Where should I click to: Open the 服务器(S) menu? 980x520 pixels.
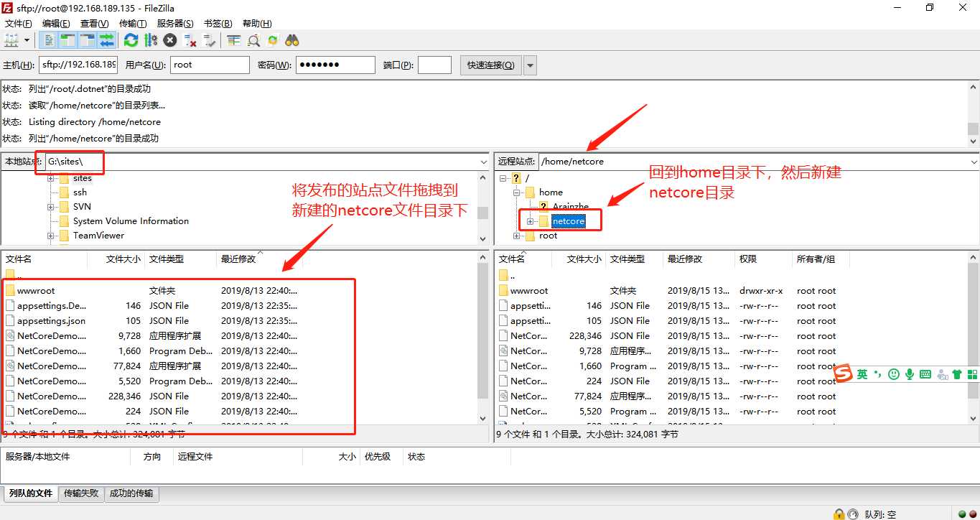tap(175, 24)
